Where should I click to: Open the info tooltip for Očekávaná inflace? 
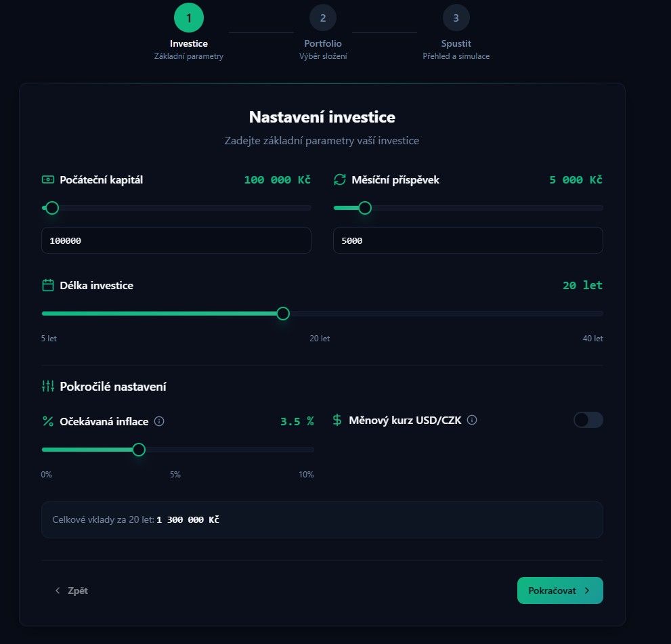[159, 421]
